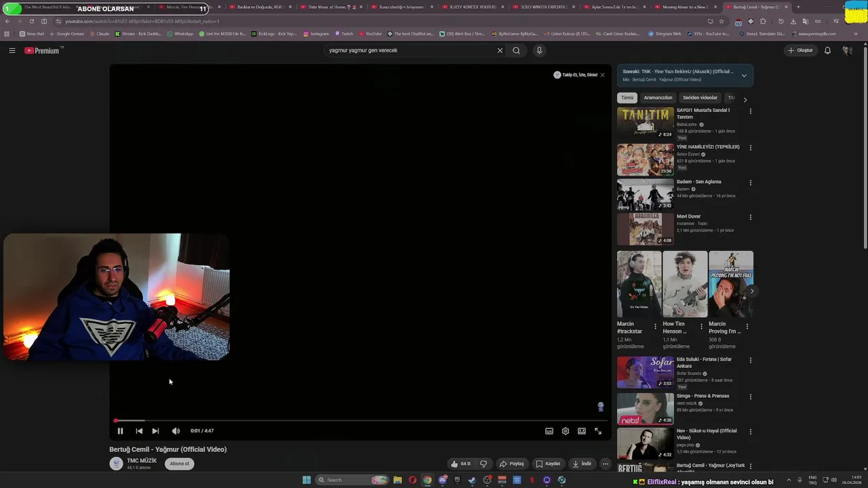Go back in browser history
Screen dimensions: 868x488
7,21
